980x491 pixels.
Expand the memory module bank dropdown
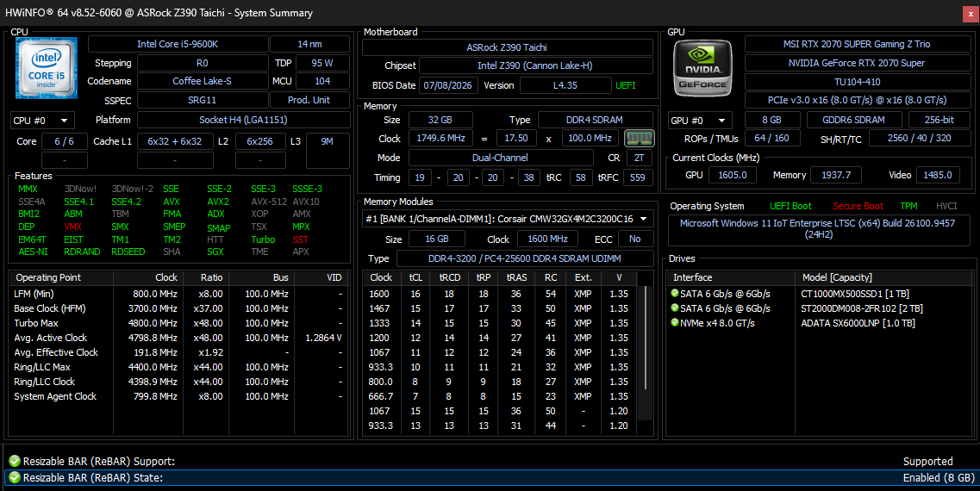point(508,219)
